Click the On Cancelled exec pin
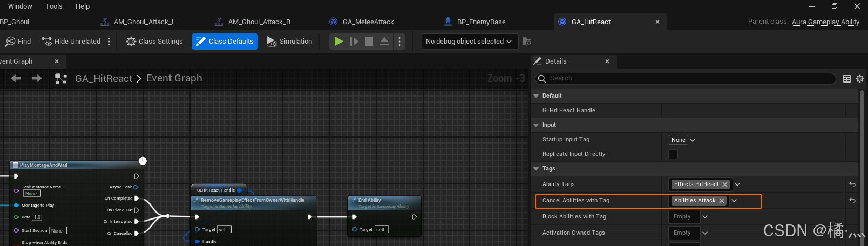The image size is (868, 246). point(137,234)
